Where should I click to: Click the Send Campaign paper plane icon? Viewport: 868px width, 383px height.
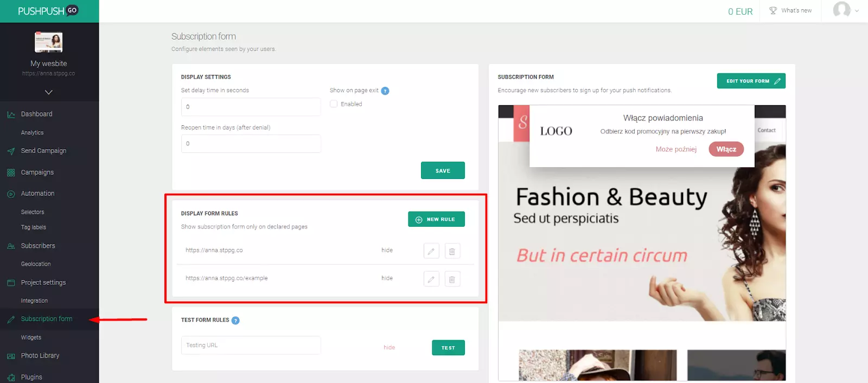pos(11,151)
